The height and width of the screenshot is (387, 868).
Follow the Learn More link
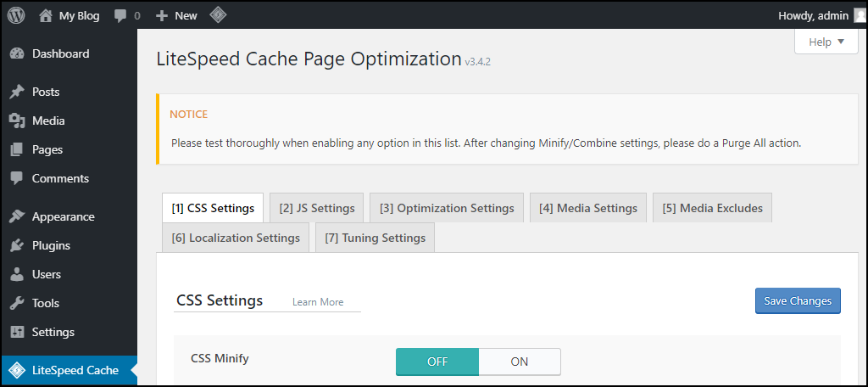coord(318,302)
